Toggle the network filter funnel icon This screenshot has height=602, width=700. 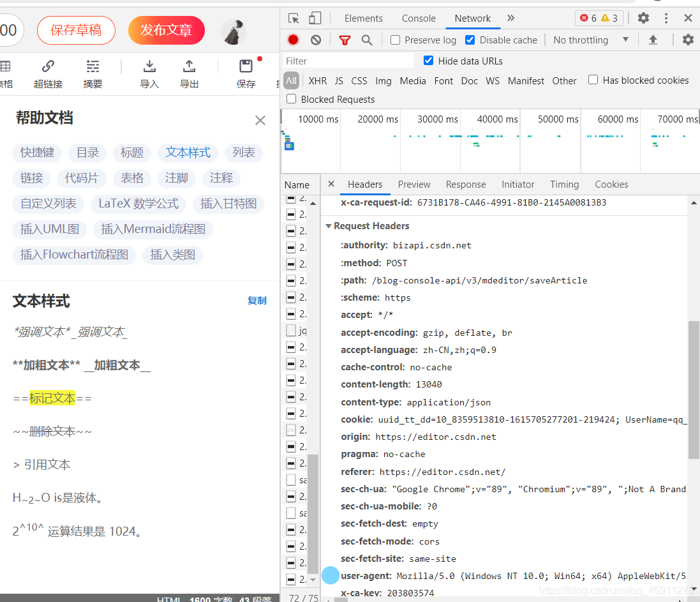click(345, 40)
